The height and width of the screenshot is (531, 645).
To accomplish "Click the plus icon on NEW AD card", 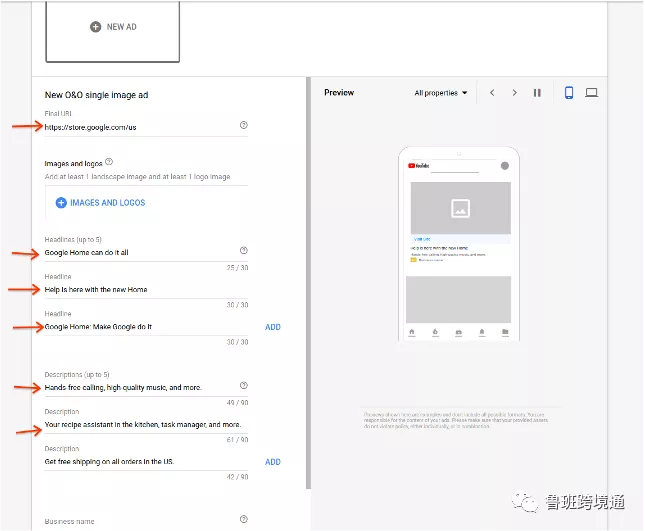I will tap(95, 27).
